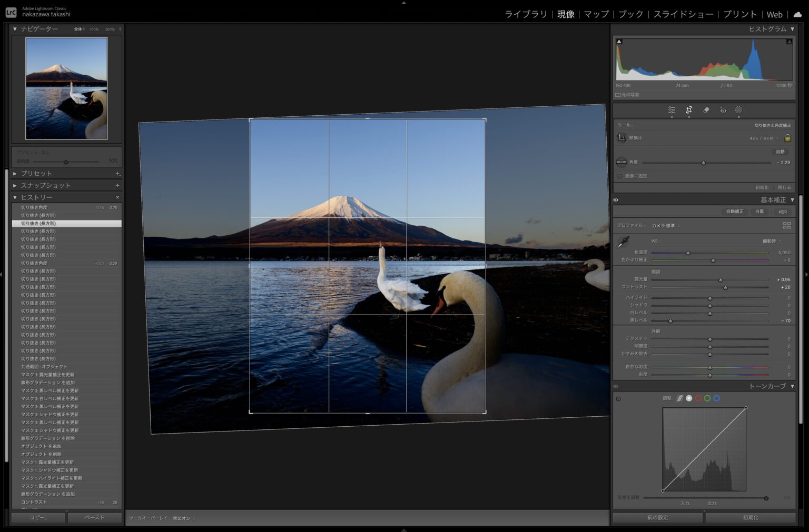Open the Healing eraser tool
Screen dimensions: 809x532
(706, 110)
